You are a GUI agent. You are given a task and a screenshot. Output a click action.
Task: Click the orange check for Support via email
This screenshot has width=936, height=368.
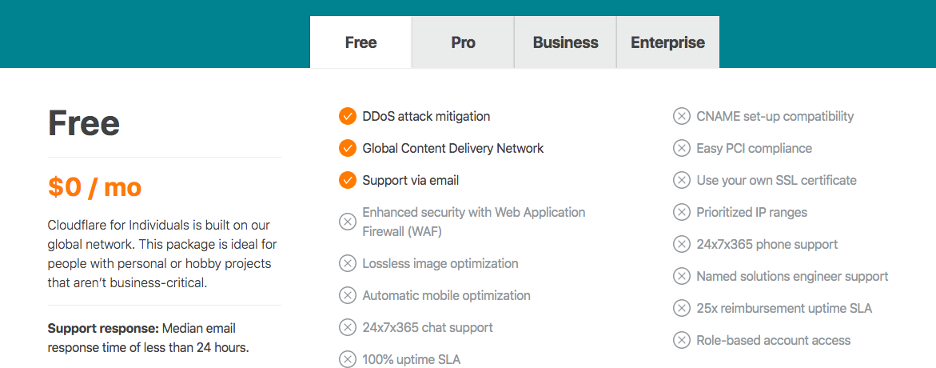[x=347, y=180]
